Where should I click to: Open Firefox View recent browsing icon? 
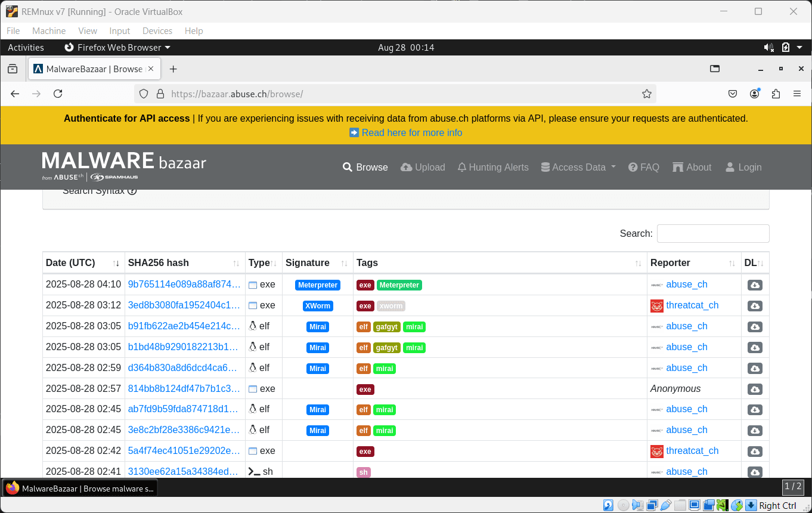tap(12, 69)
